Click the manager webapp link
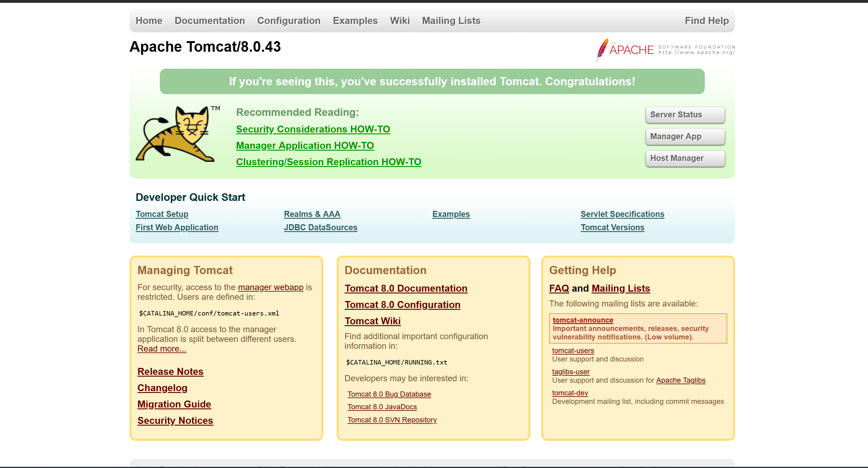 tap(271, 287)
